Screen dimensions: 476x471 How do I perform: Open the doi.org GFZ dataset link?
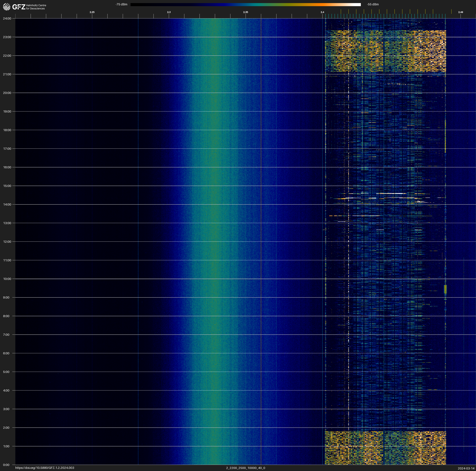45,468
